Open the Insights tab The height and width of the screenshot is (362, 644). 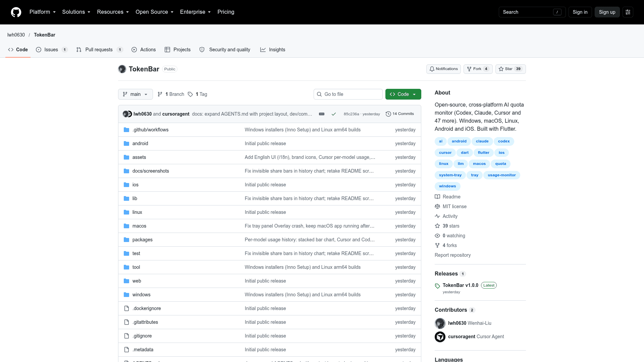coord(273,50)
